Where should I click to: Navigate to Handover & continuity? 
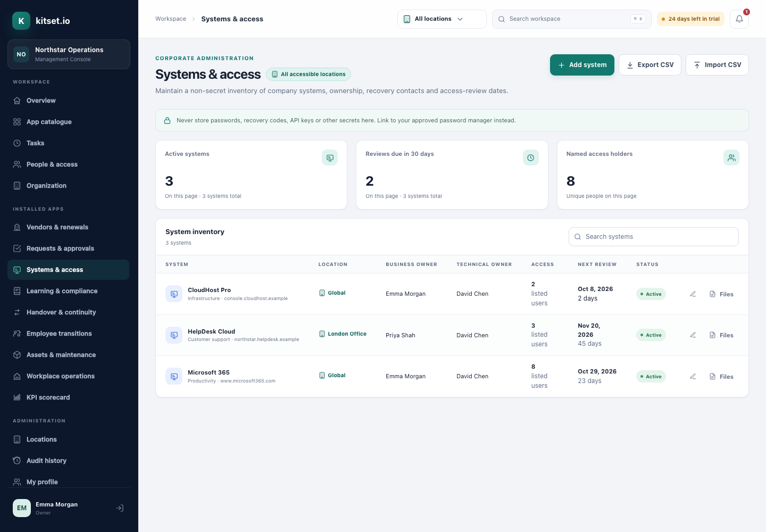[x=69, y=312]
